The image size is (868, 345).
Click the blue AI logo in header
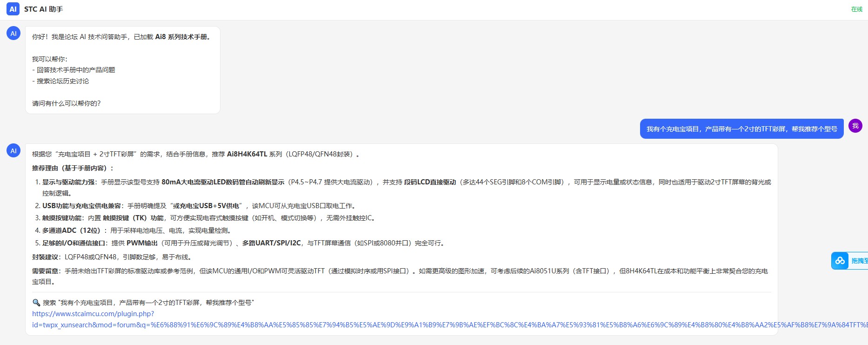point(13,9)
